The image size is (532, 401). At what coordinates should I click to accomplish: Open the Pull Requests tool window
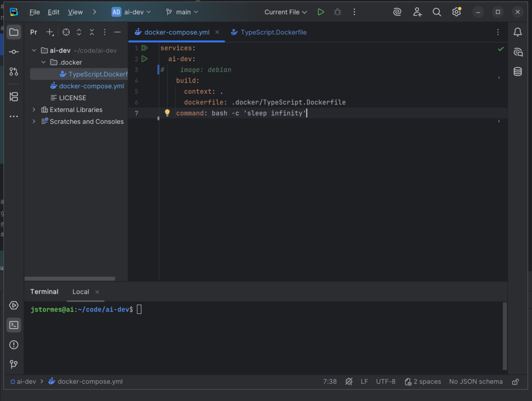pyautogui.click(x=14, y=72)
